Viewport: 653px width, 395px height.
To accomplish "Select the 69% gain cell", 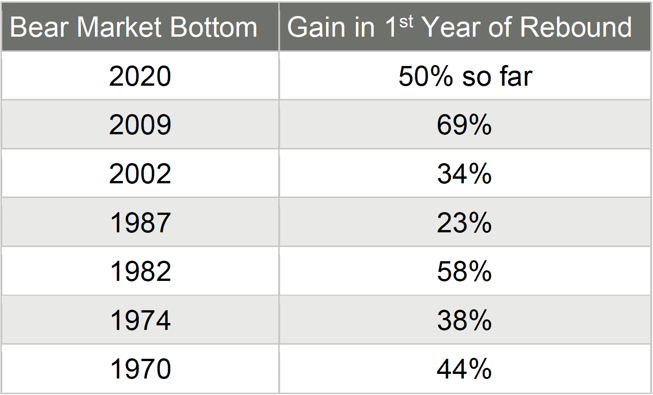I will (x=465, y=124).
